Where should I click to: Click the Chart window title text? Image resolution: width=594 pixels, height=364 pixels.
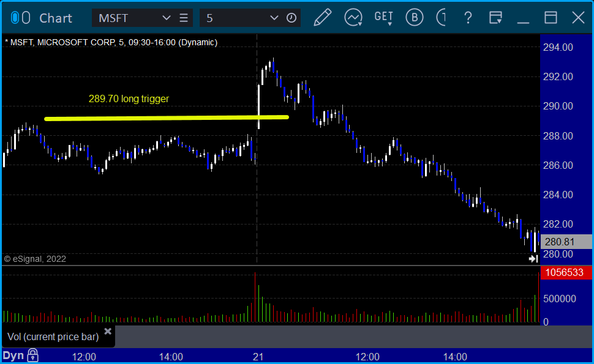click(56, 18)
